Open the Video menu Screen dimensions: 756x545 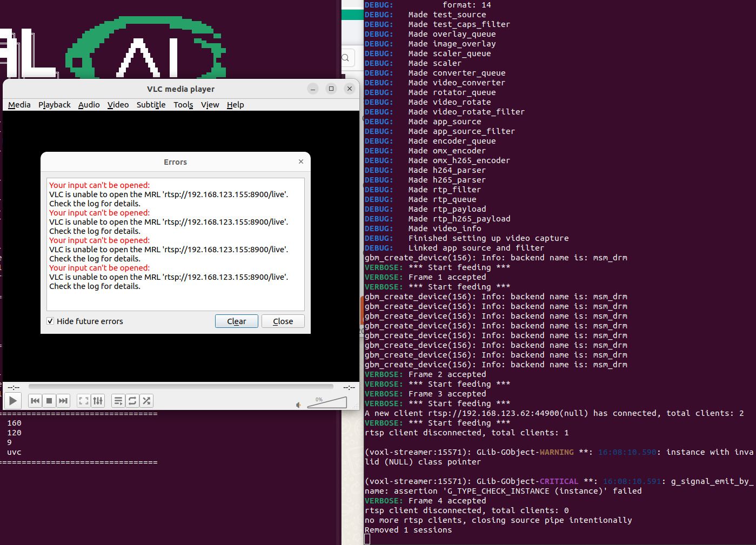coord(118,105)
